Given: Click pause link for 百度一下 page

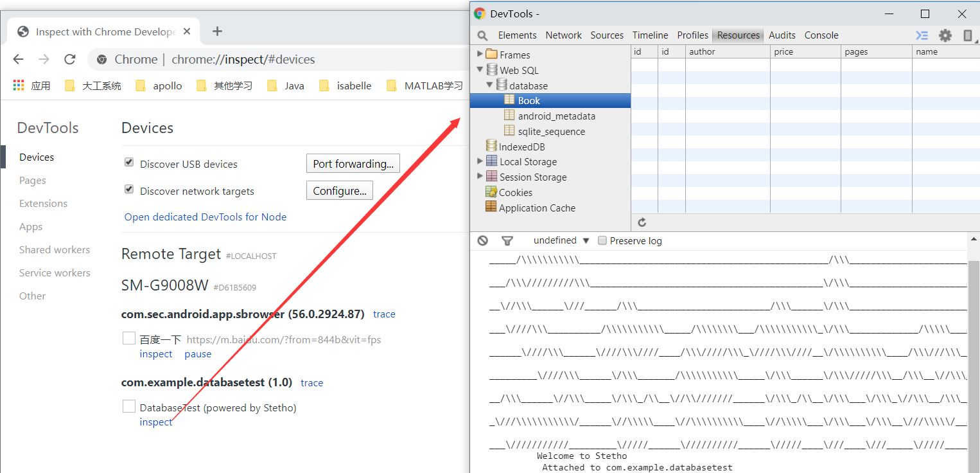Looking at the screenshot, I should (198, 354).
